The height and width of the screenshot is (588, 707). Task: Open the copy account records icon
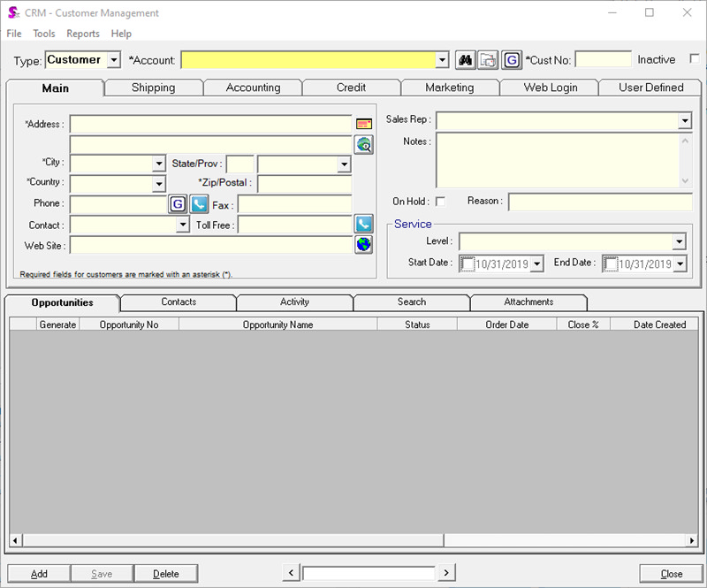click(487, 59)
